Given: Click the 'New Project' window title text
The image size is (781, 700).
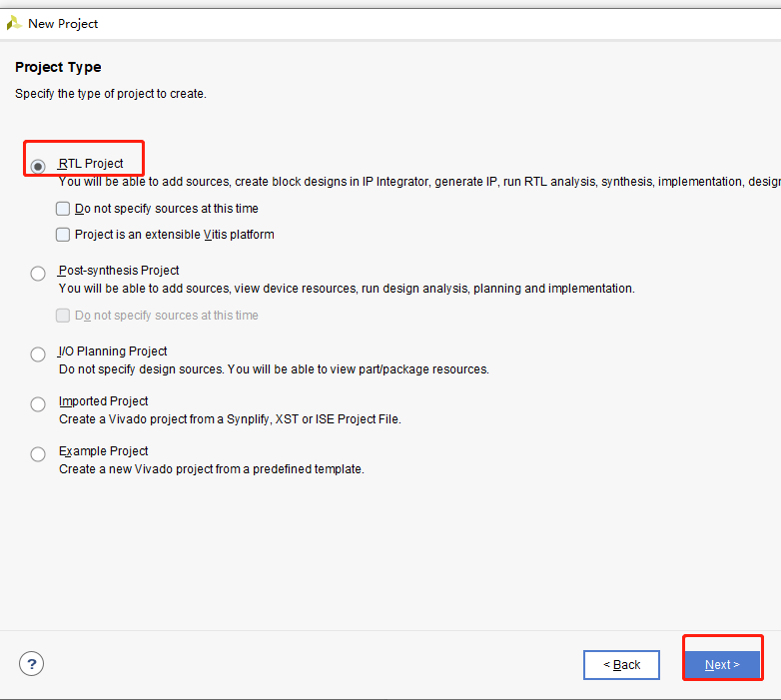Looking at the screenshot, I should 63,23.
